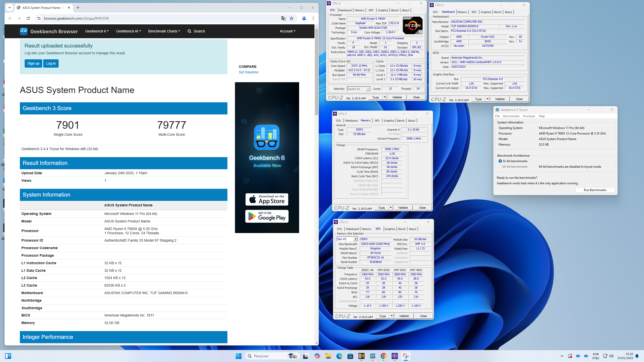Switch to the BM app on taskbar
This screenshot has width=644, height=362.
(361, 356)
